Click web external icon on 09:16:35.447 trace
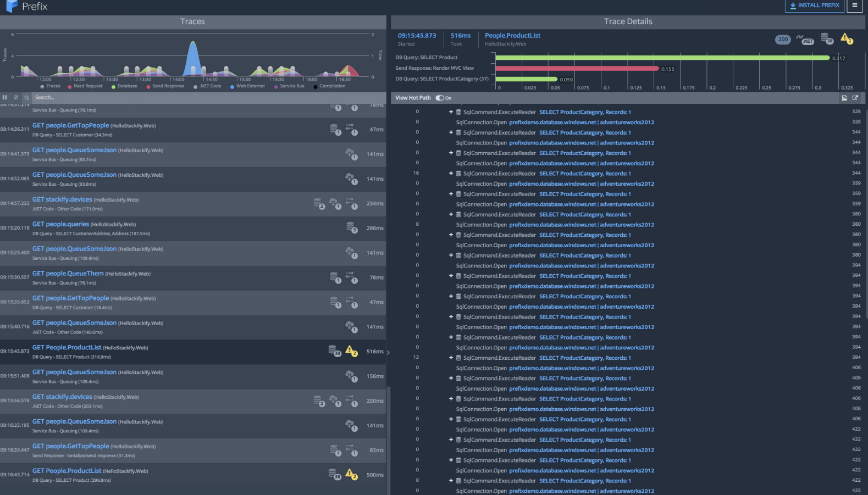This screenshot has height=495, width=868. coord(351,450)
